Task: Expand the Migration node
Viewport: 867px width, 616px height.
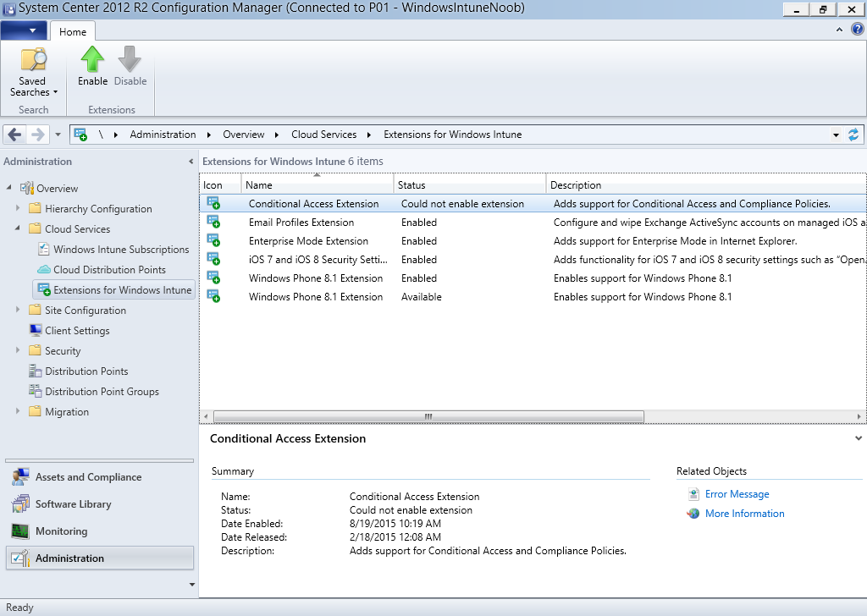Action: click(18, 411)
